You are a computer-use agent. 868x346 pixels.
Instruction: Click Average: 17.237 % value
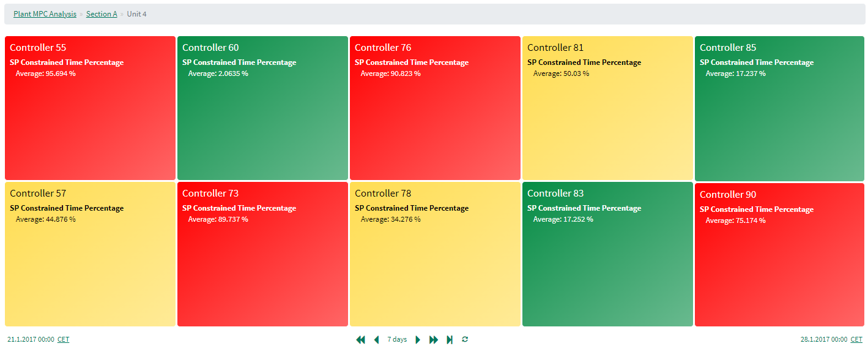[x=736, y=73]
